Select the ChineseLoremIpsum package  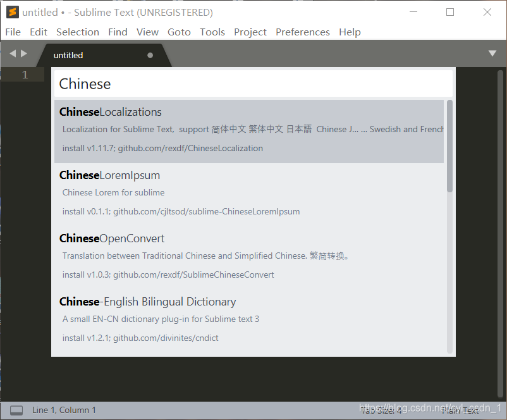click(249, 194)
